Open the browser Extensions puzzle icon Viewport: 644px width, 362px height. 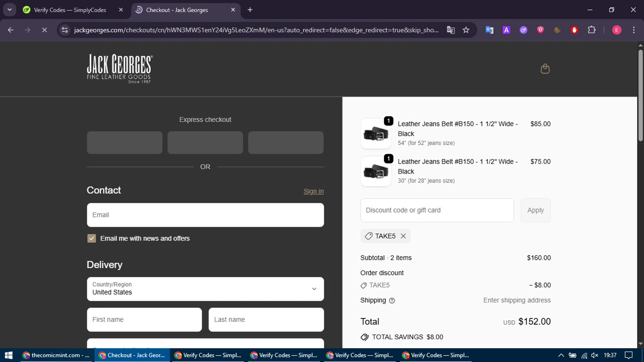pyautogui.click(x=592, y=30)
